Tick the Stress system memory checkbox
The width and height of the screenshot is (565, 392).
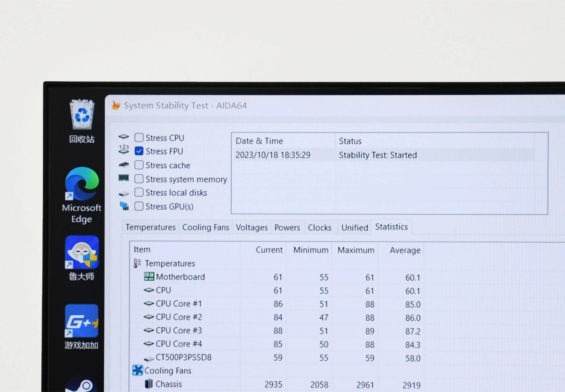point(139,179)
